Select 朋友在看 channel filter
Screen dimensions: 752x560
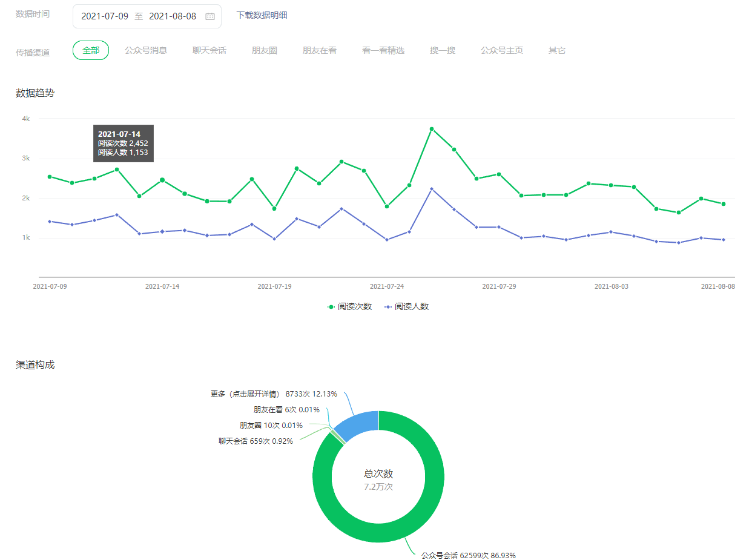tap(320, 51)
